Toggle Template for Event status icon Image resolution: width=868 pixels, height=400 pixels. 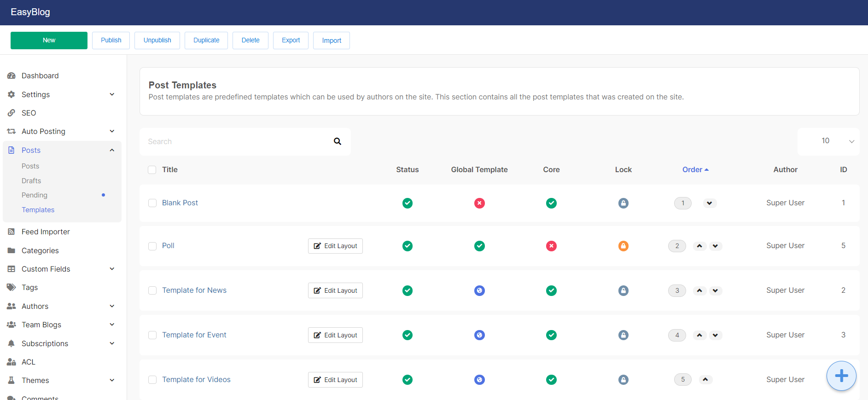(x=408, y=335)
